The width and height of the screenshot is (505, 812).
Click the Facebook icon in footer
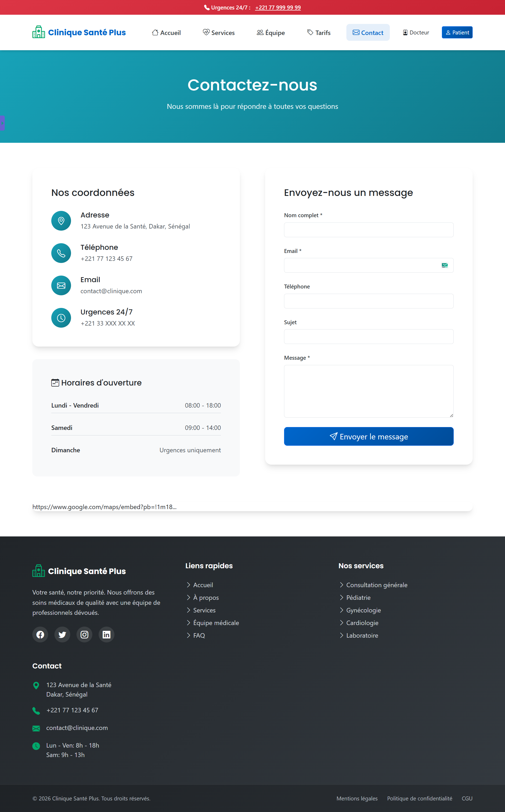(40, 634)
